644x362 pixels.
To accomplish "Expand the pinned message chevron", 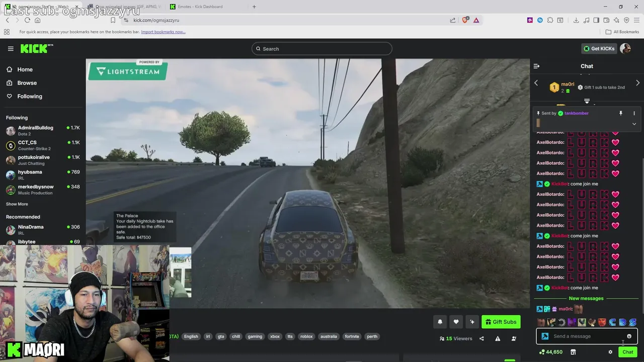I will tap(634, 124).
